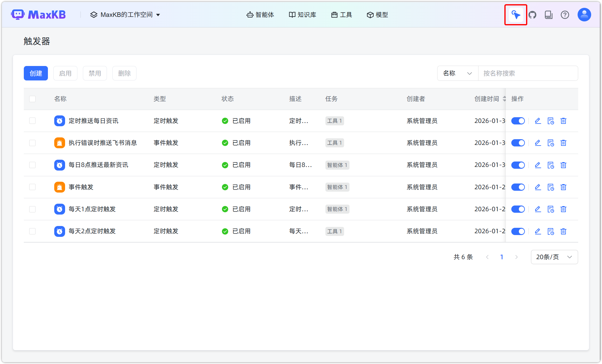This screenshot has width=602, height=364.
Task: Open the documentation book icon
Action: click(x=549, y=14)
